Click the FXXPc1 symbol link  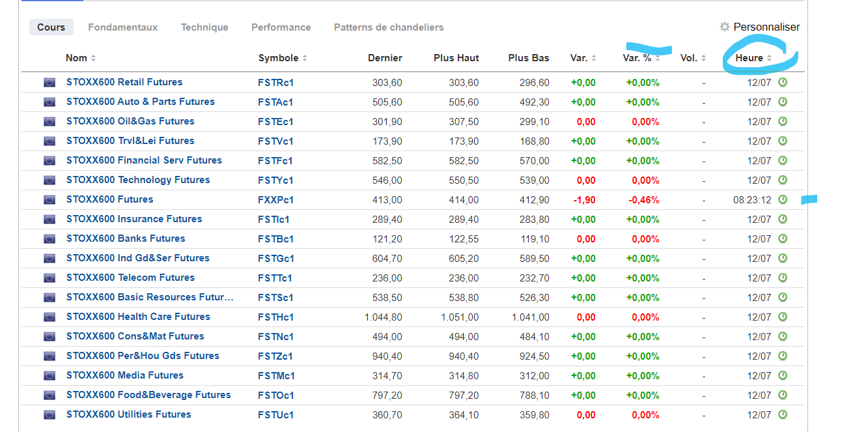click(276, 200)
